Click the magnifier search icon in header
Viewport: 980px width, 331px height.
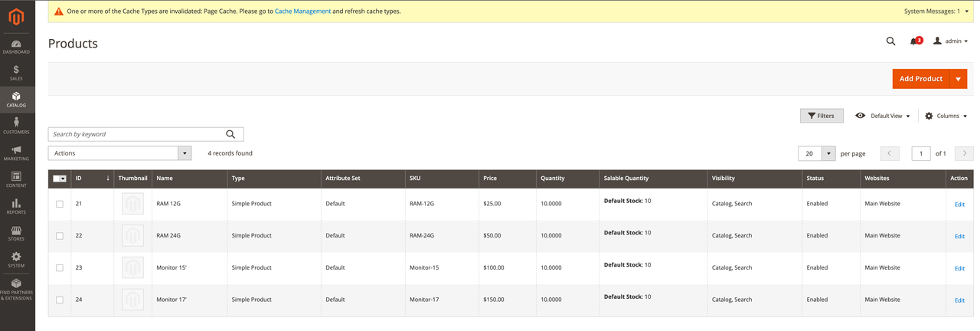890,41
